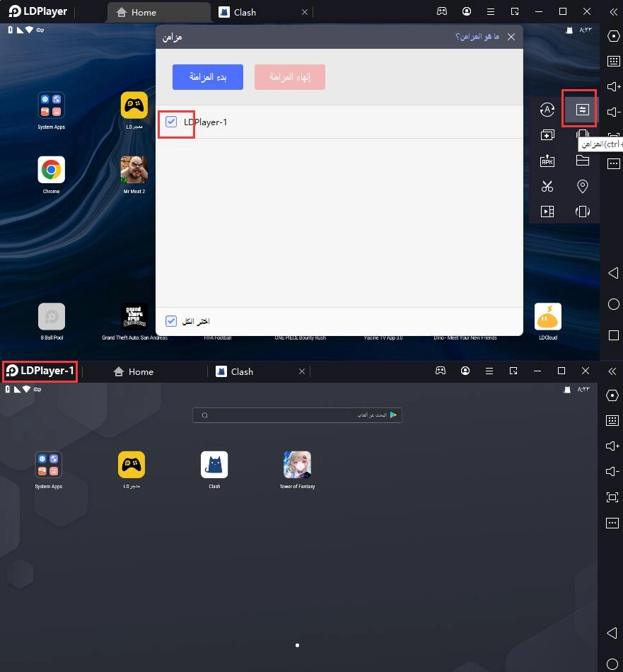Click the game search field in LDPlayer-1

[x=298, y=415]
